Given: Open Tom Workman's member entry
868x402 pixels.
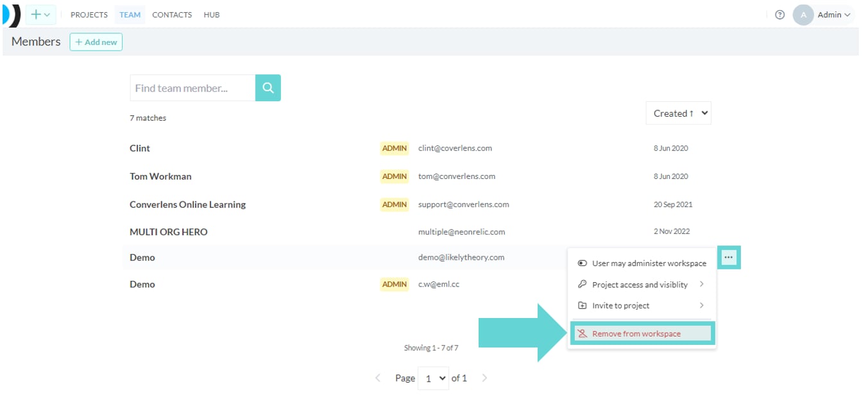Looking at the screenshot, I should 160,176.
